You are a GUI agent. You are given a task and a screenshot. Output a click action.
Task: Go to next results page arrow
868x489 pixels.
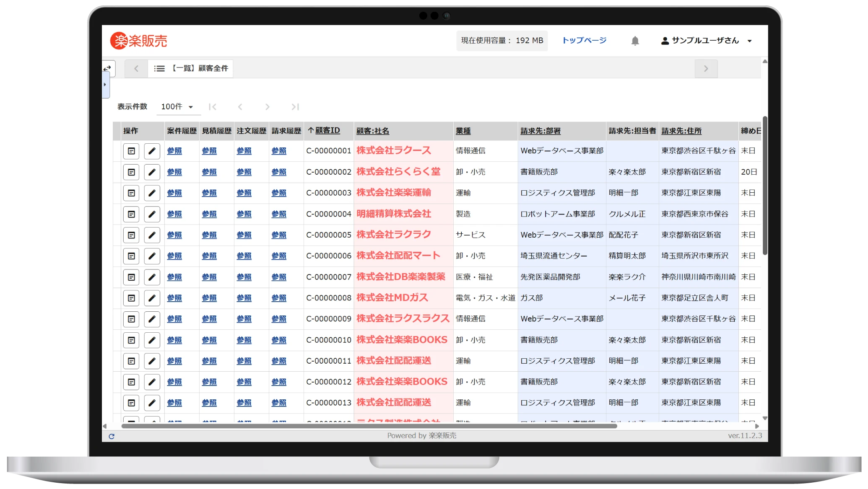268,107
